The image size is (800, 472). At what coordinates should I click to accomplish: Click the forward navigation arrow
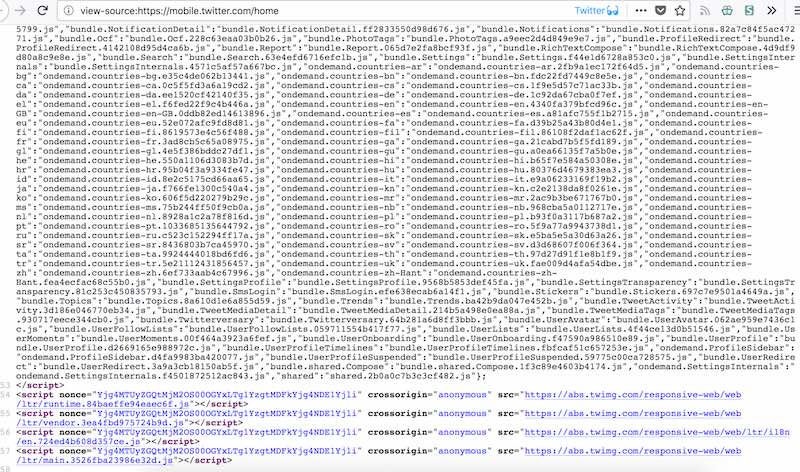coord(20,10)
